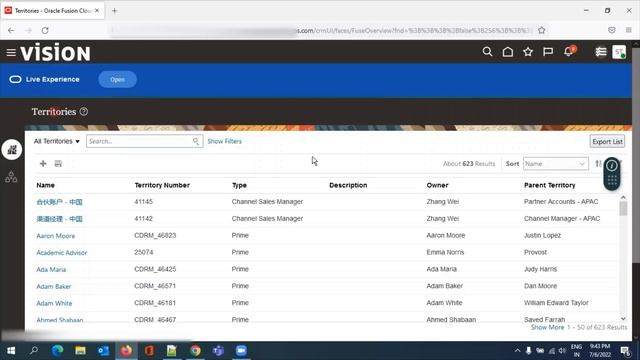Open the Sort by Name dropdown

point(556,164)
